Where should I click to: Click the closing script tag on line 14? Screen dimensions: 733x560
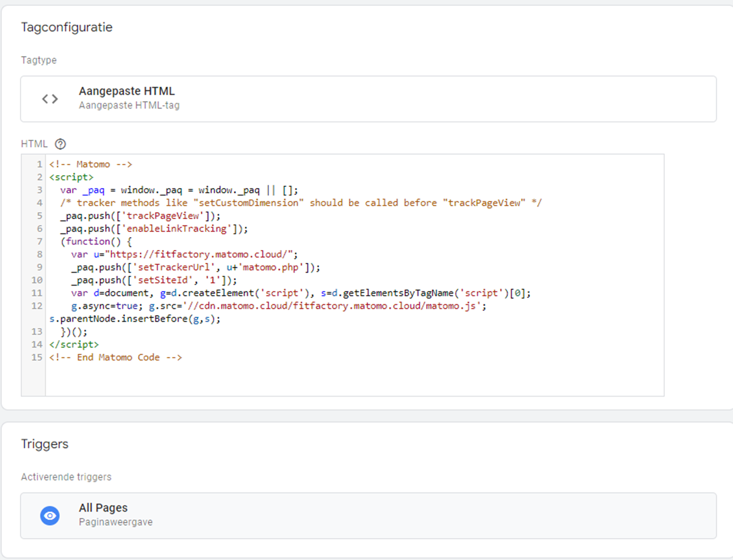click(74, 345)
